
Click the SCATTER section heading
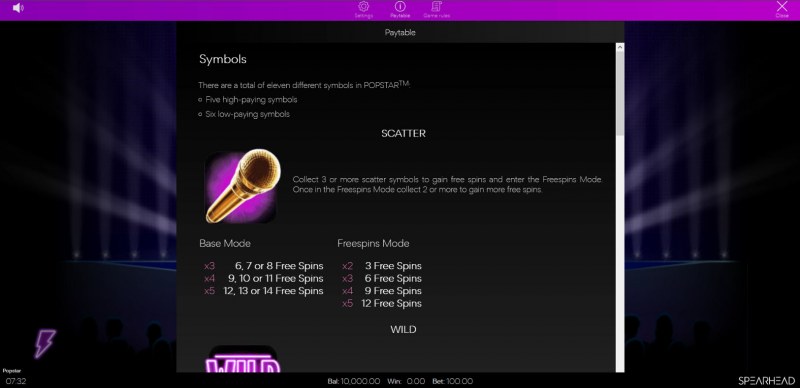pyautogui.click(x=403, y=133)
